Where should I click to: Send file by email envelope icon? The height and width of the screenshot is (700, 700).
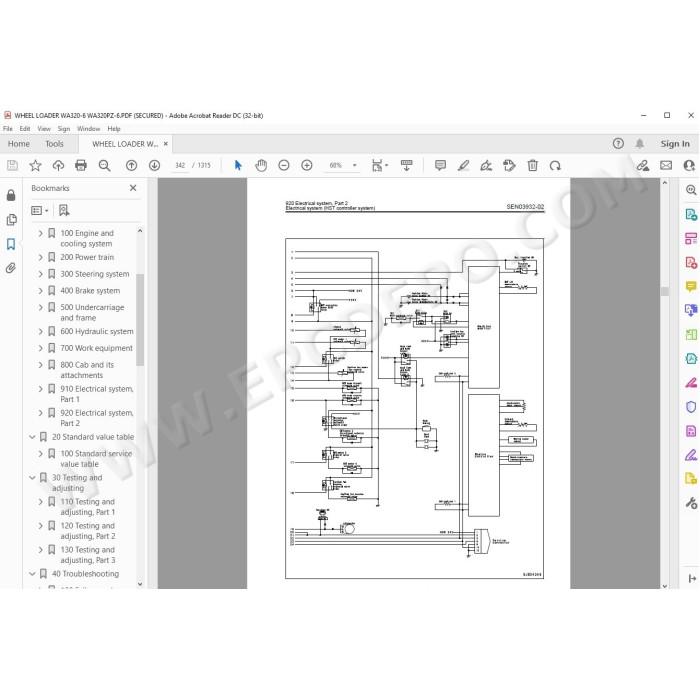[666, 166]
